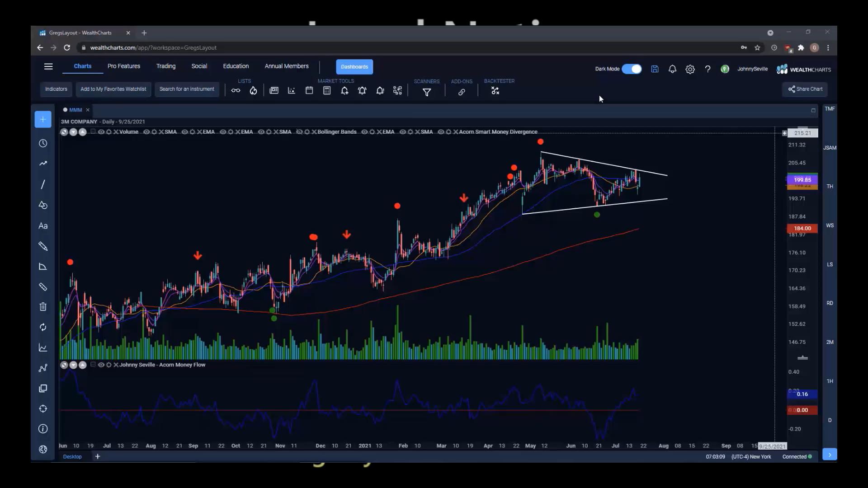Click the refresh arrows icon in left toolbar

pyautogui.click(x=43, y=327)
